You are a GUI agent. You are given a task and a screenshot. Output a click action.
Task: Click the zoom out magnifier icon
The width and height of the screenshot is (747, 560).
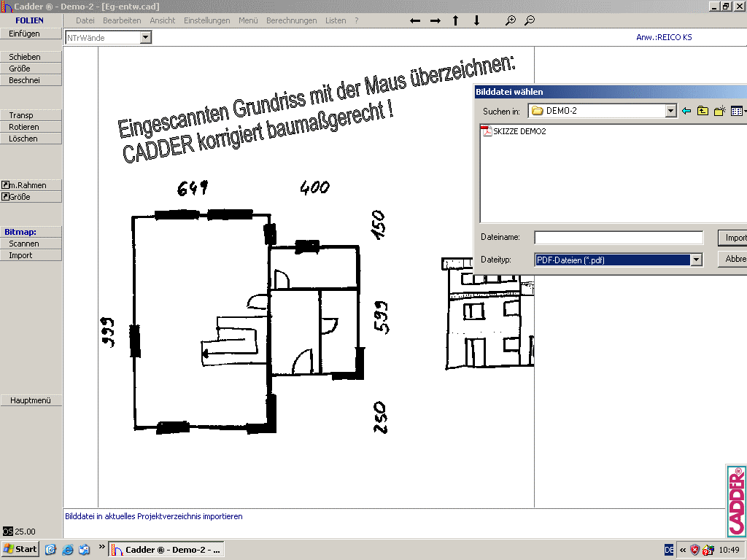coord(530,20)
